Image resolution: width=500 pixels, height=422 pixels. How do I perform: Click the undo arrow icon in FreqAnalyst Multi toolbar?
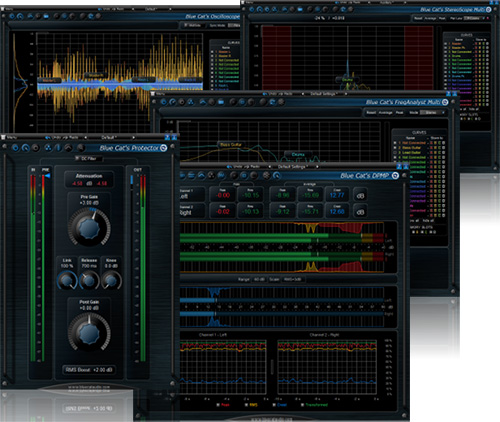pyautogui.click(x=172, y=102)
